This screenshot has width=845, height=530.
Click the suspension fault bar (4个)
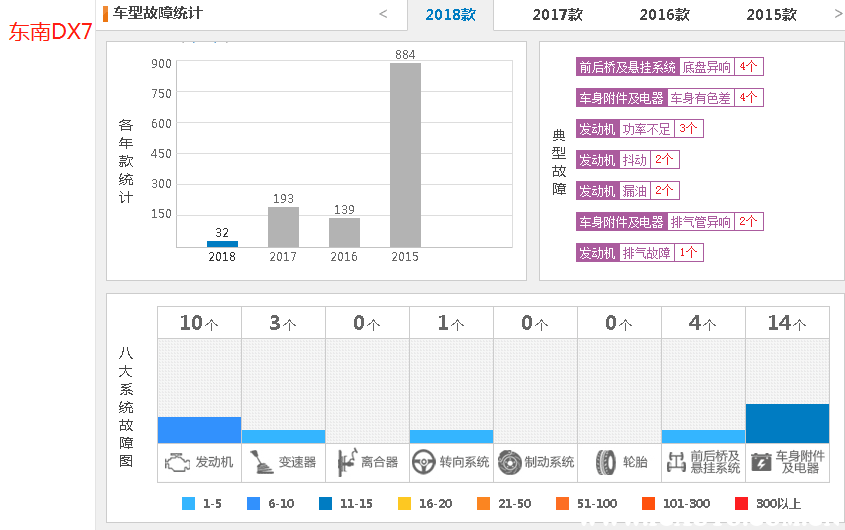(703, 436)
